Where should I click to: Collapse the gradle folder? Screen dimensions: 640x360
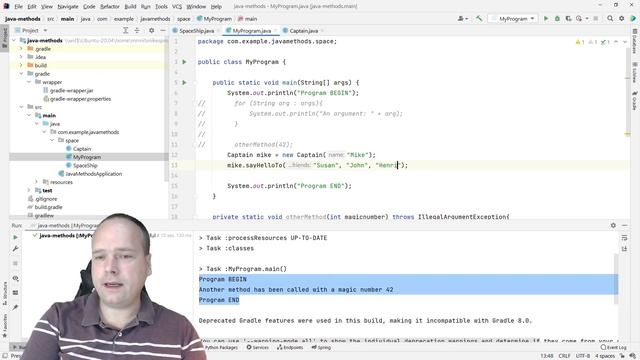coord(21,73)
